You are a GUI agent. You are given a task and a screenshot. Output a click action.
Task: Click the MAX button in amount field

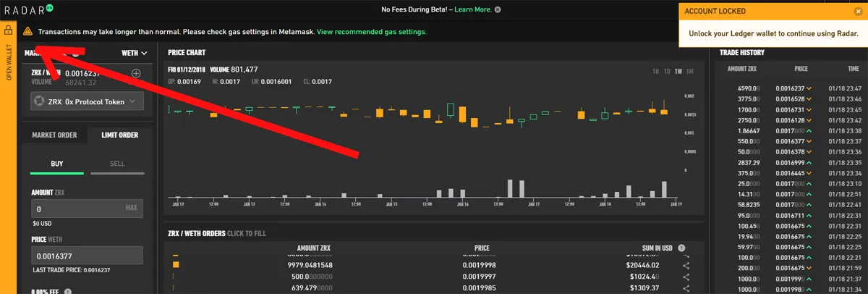point(131,209)
